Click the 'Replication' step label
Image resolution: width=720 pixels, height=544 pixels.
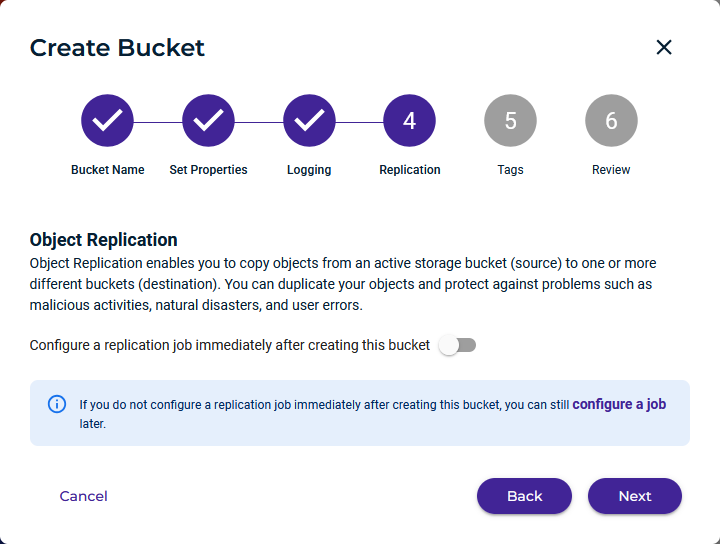point(410,170)
